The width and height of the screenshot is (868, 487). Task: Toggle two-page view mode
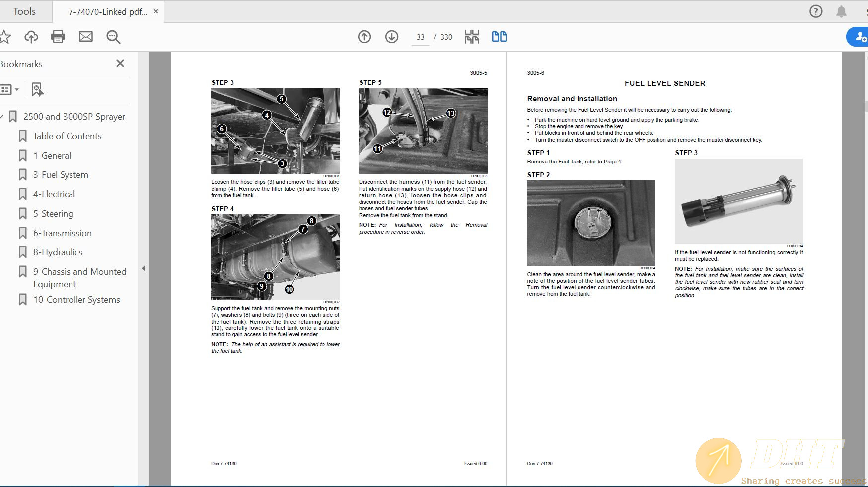tap(499, 37)
